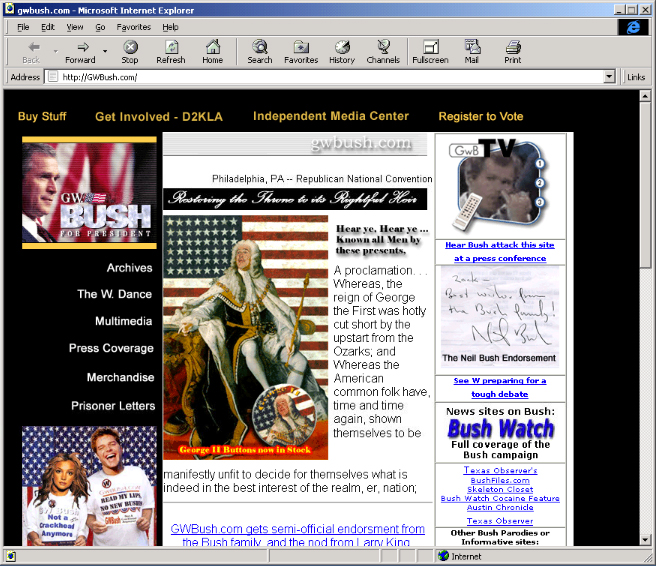Click the Register to Vote link
The height and width of the screenshot is (566, 656).
pos(480,117)
